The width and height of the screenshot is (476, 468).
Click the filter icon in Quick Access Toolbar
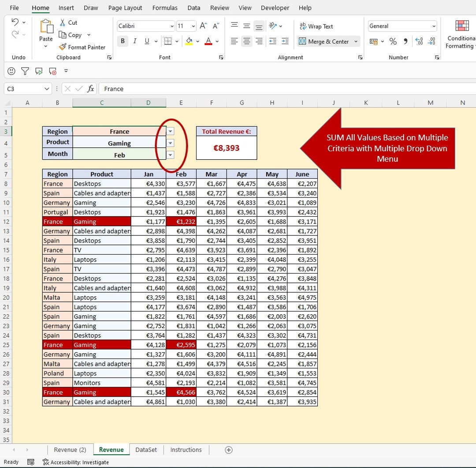pos(25,71)
